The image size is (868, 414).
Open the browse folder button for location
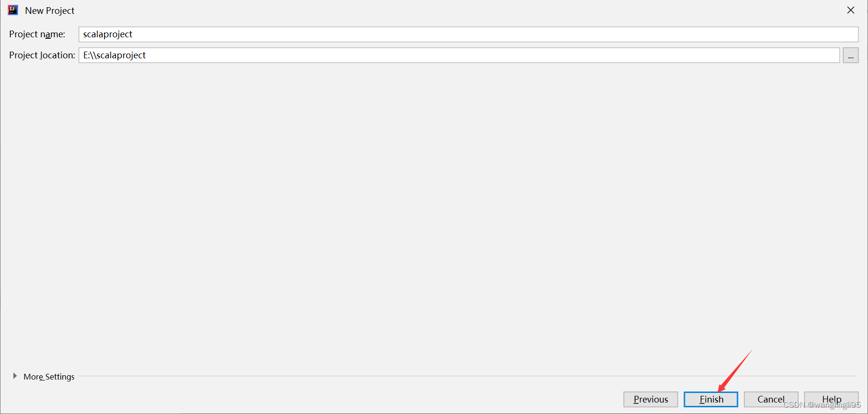(x=851, y=55)
